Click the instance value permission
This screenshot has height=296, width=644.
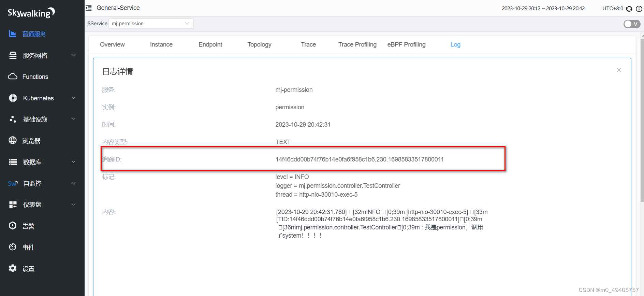290,107
